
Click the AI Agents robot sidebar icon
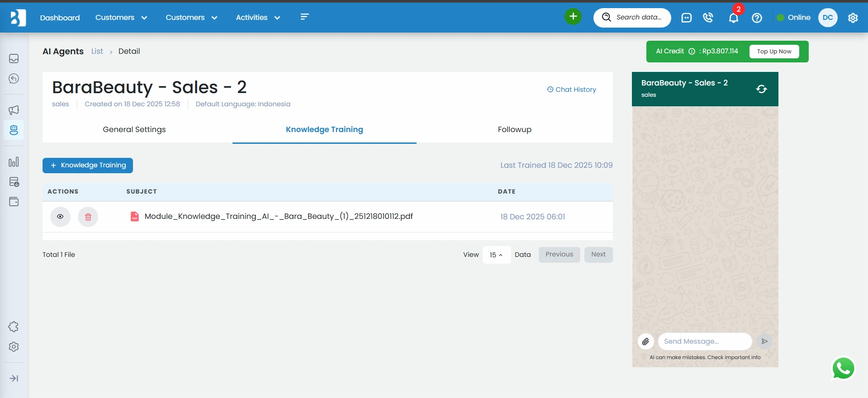14,130
